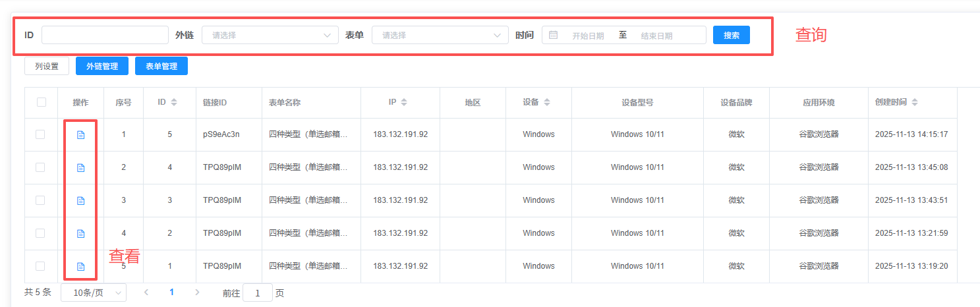Open 表单管理 management page

pos(161,66)
